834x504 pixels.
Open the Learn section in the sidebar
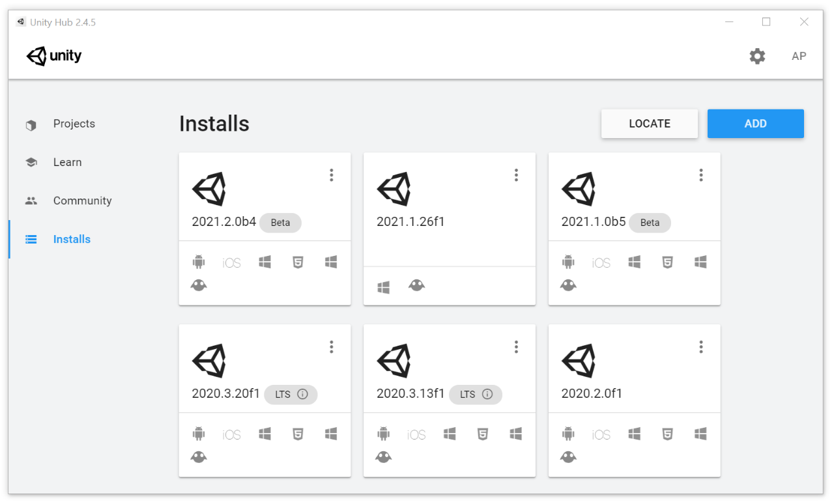click(x=67, y=161)
